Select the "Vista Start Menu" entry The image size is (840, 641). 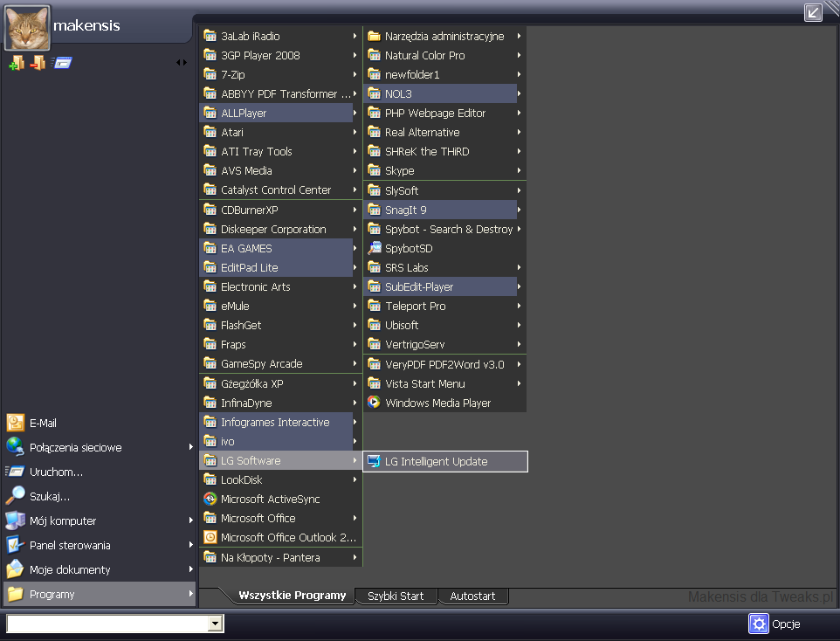tap(444, 383)
